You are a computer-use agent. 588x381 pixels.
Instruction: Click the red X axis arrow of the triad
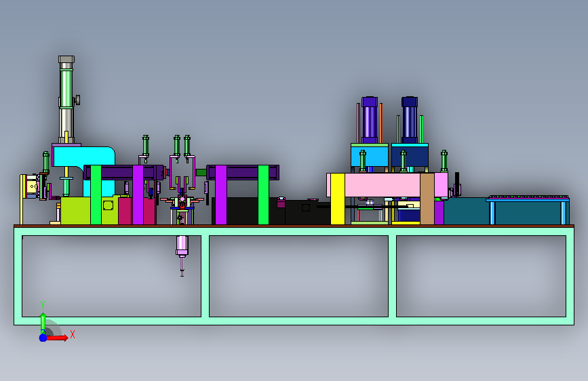click(57, 338)
